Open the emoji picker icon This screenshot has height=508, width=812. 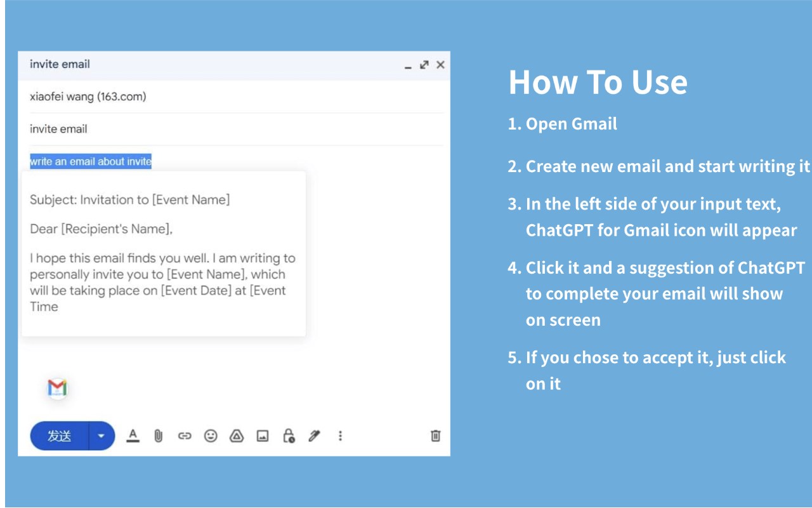coord(211,436)
